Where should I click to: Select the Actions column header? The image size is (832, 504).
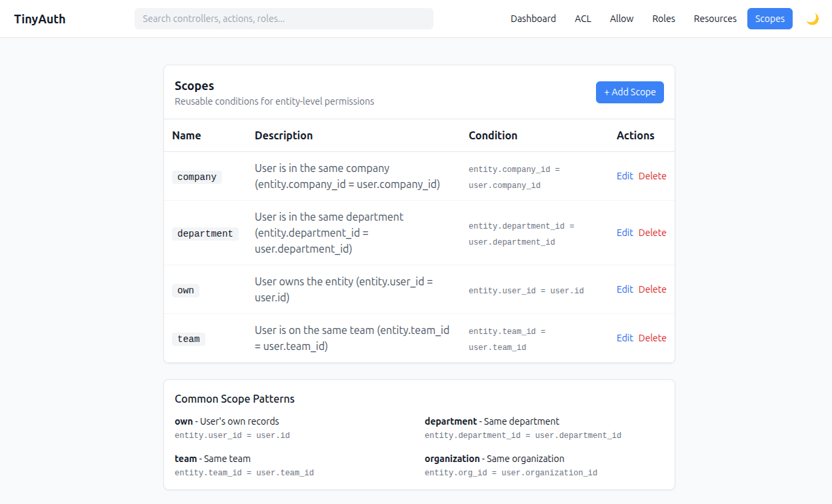[635, 135]
